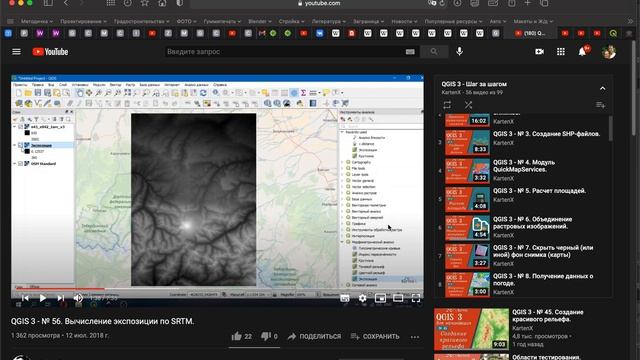Go to the YouTube home logo
Image resolution: width=640 pixels, height=360 pixels.
50,52
